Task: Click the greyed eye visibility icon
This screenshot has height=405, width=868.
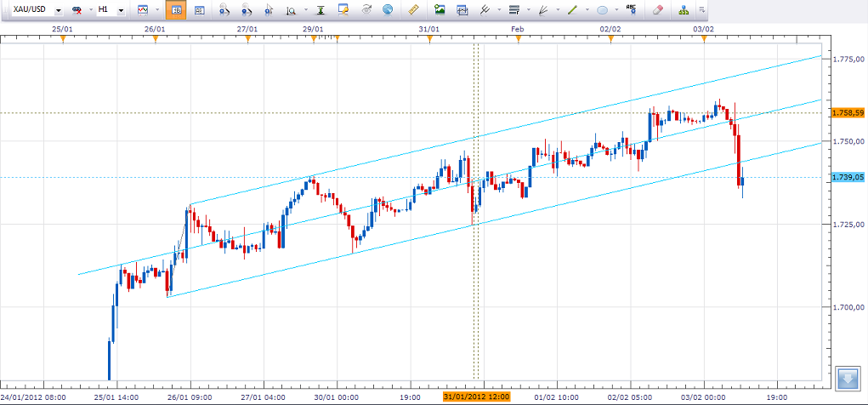Action: (366, 9)
